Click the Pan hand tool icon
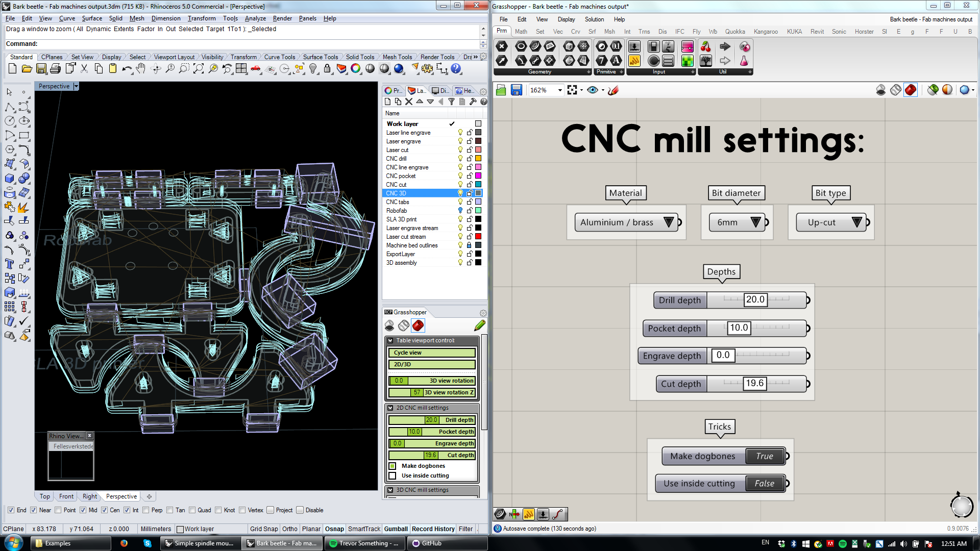Viewport: 980px width, 551px height. [141, 68]
